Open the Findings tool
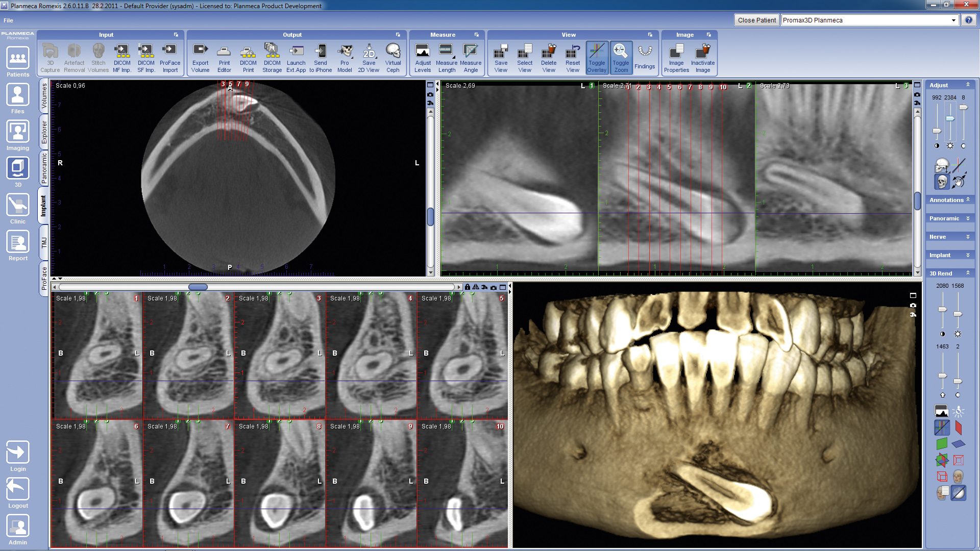 point(645,57)
